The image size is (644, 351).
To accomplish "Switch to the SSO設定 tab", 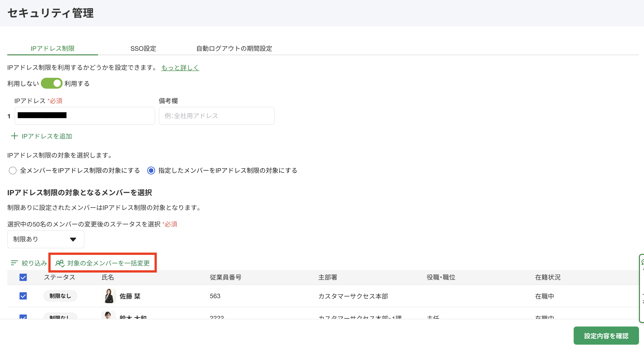I will [x=143, y=49].
